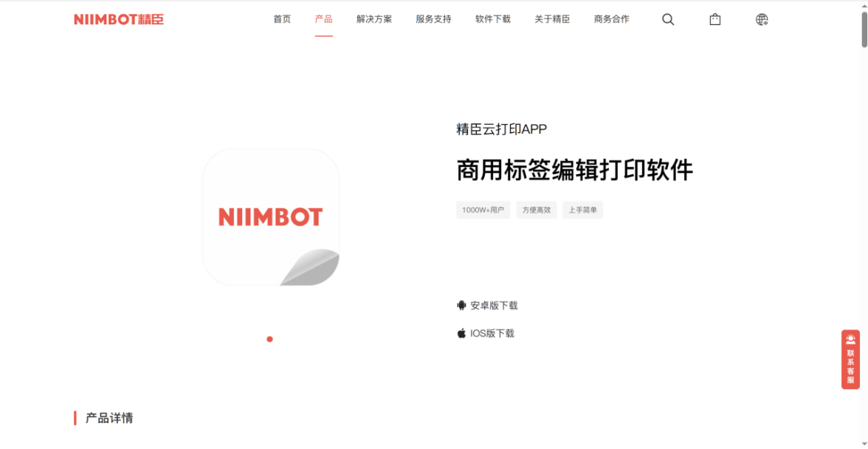Click the 联系客服 floating button

coord(850,360)
